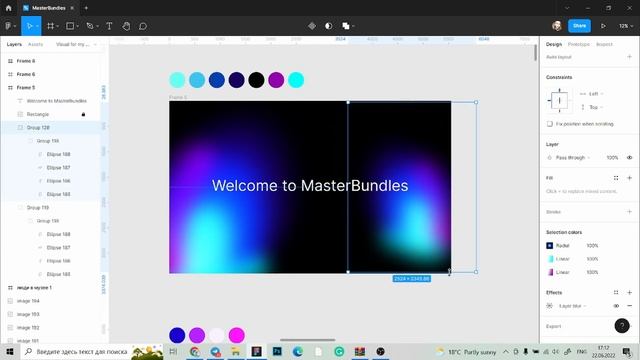
Task: Switch to the Design tab
Action: click(x=554, y=44)
